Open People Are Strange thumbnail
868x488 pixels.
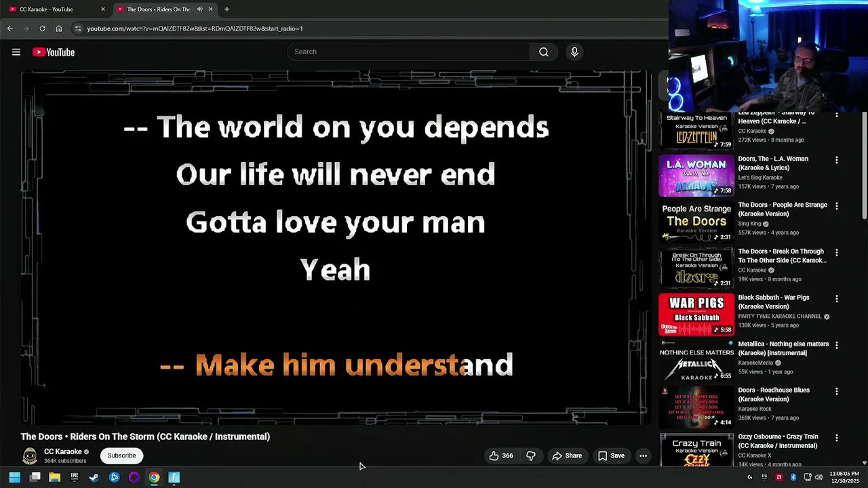coord(696,222)
